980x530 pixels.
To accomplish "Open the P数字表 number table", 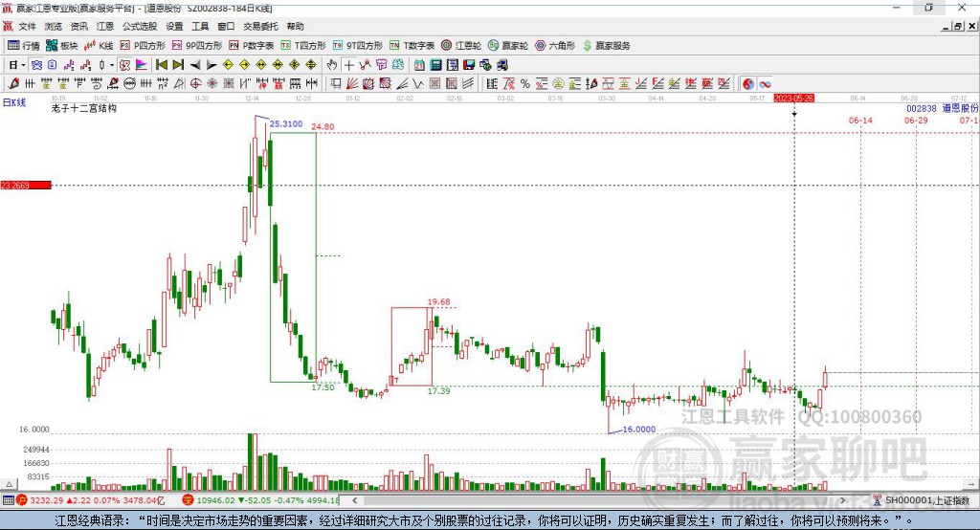I will (252, 46).
